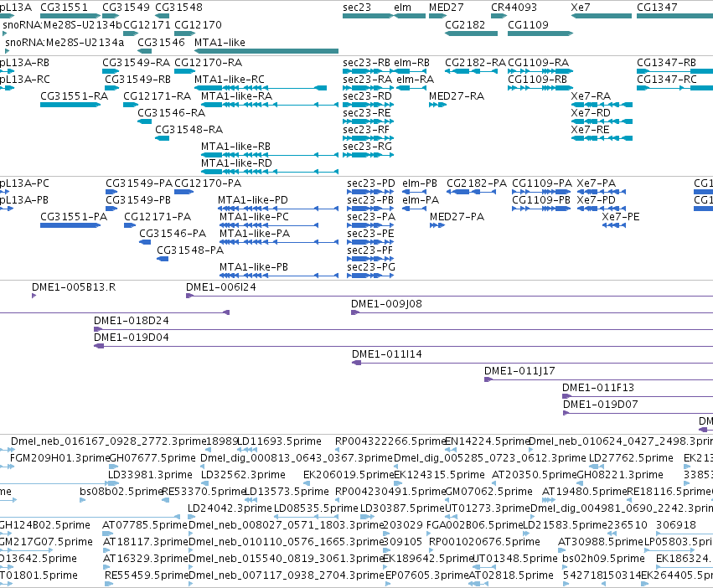Click the MED27 gene label

click(446, 8)
